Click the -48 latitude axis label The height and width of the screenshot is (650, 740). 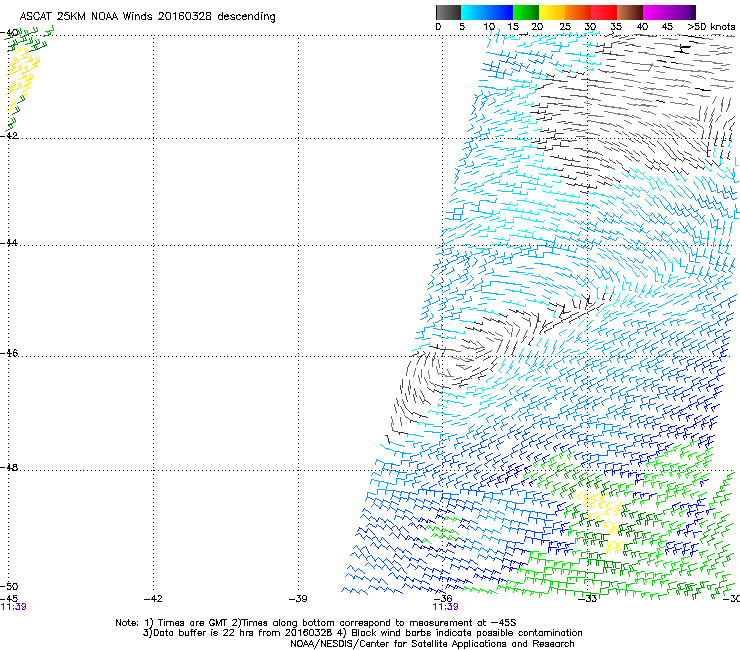(x=9, y=467)
